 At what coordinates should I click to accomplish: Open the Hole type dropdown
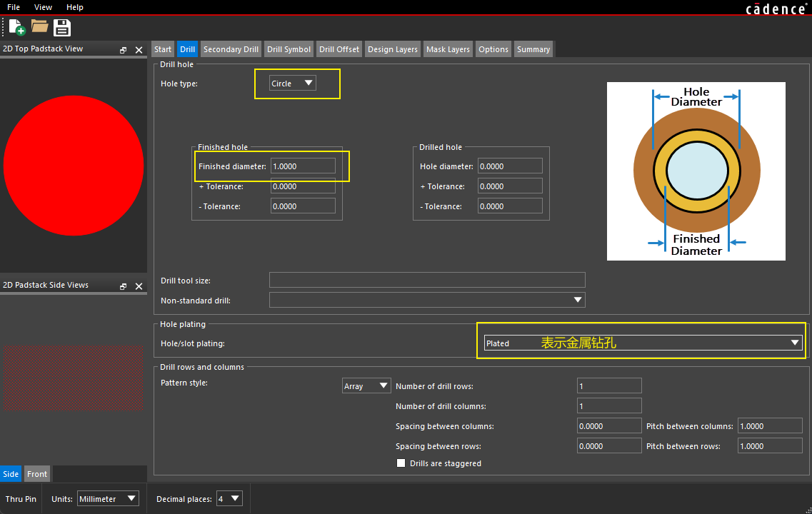point(292,84)
